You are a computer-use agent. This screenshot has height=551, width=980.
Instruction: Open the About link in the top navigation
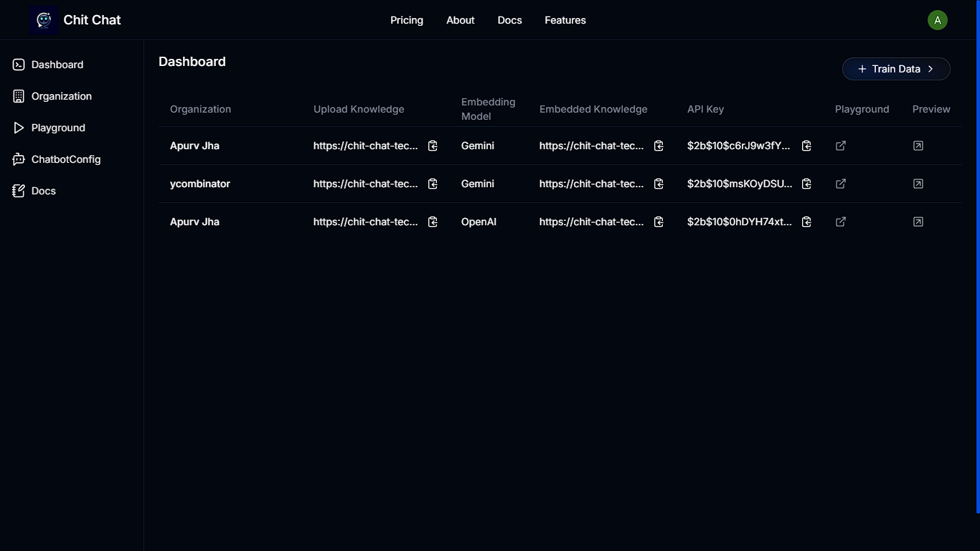(x=460, y=20)
